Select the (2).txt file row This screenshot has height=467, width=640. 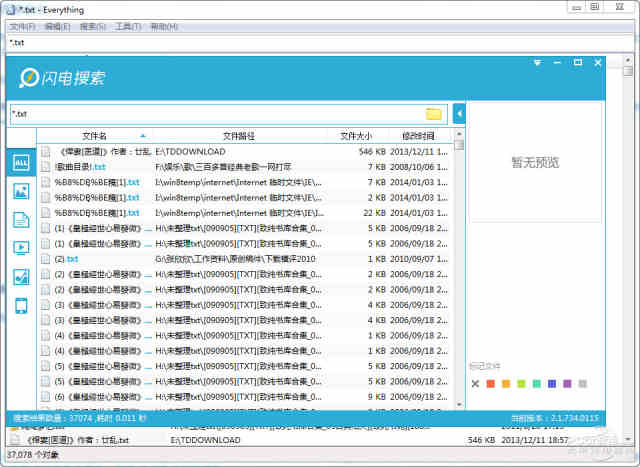click(x=245, y=259)
